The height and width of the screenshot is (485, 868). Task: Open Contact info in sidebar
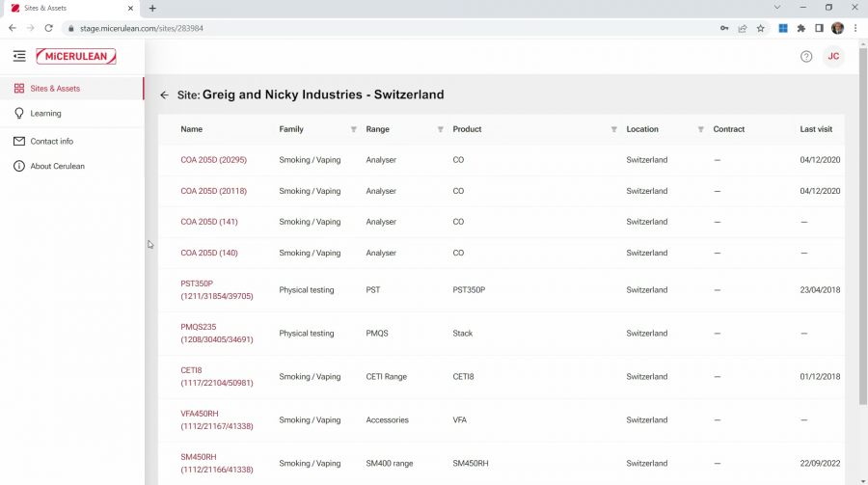tap(72, 141)
